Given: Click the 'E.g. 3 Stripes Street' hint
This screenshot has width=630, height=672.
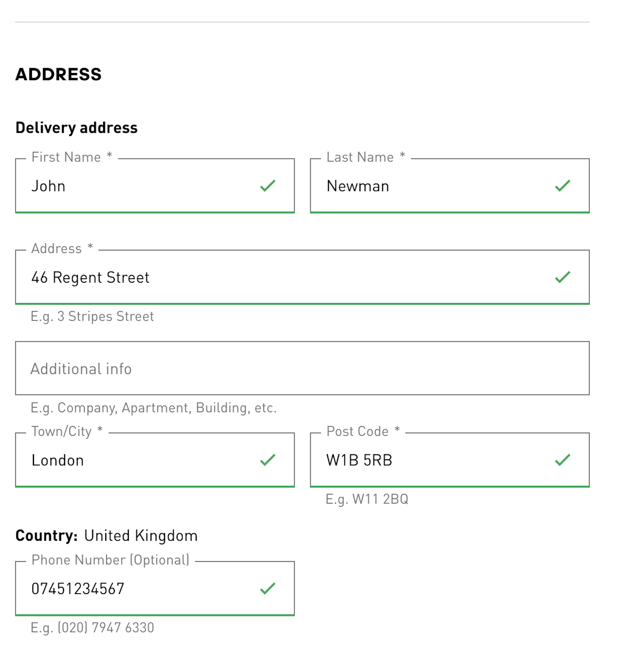Looking at the screenshot, I should (x=92, y=316).
